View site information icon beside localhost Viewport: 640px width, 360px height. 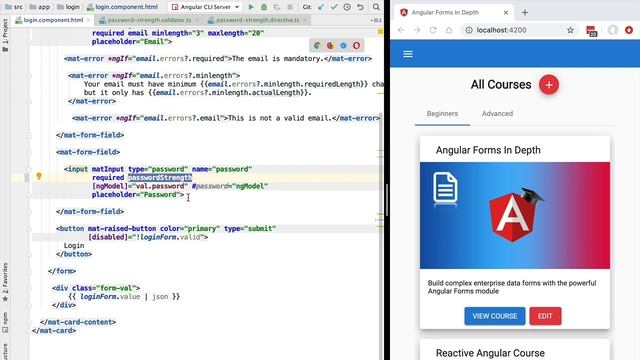click(x=469, y=30)
